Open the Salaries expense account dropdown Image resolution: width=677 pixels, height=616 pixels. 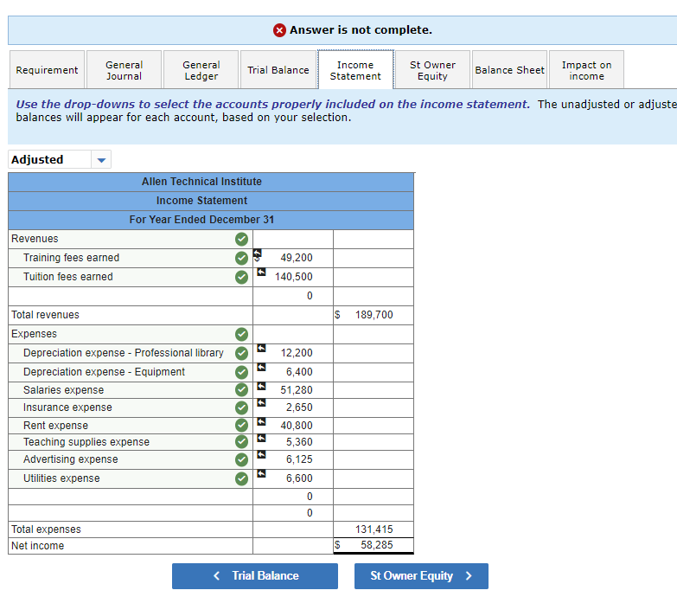click(x=131, y=390)
